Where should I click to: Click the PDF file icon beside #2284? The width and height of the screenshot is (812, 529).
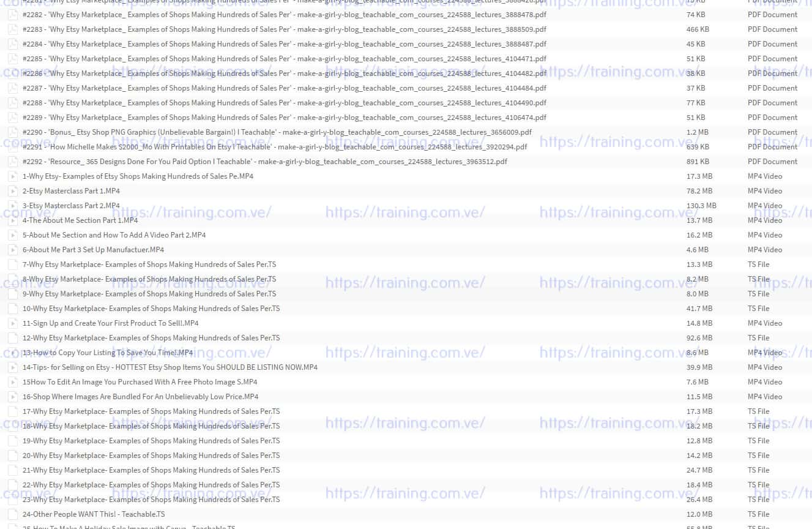pos(12,44)
